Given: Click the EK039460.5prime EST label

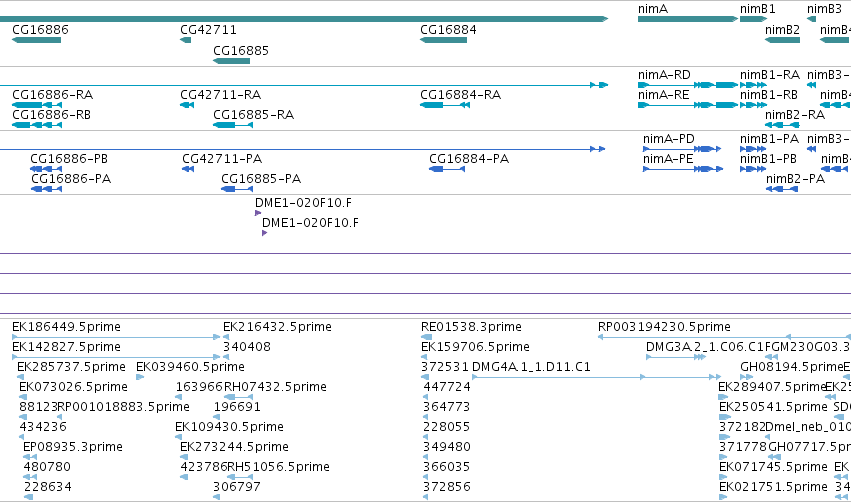Looking at the screenshot, I should click(x=190, y=367).
